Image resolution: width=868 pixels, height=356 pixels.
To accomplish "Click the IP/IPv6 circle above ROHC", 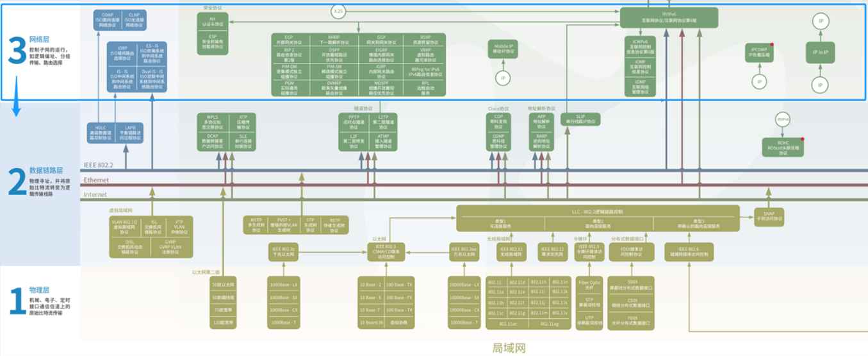I will pos(782,119).
